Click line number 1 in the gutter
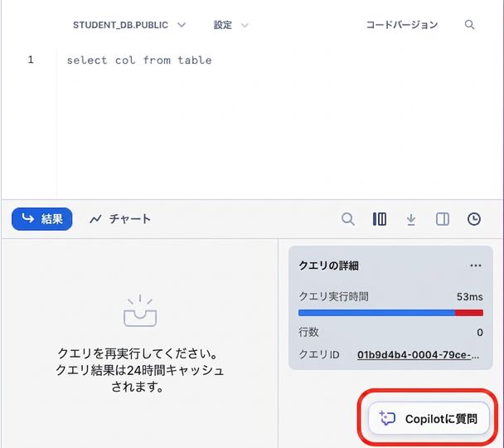 click(x=31, y=60)
